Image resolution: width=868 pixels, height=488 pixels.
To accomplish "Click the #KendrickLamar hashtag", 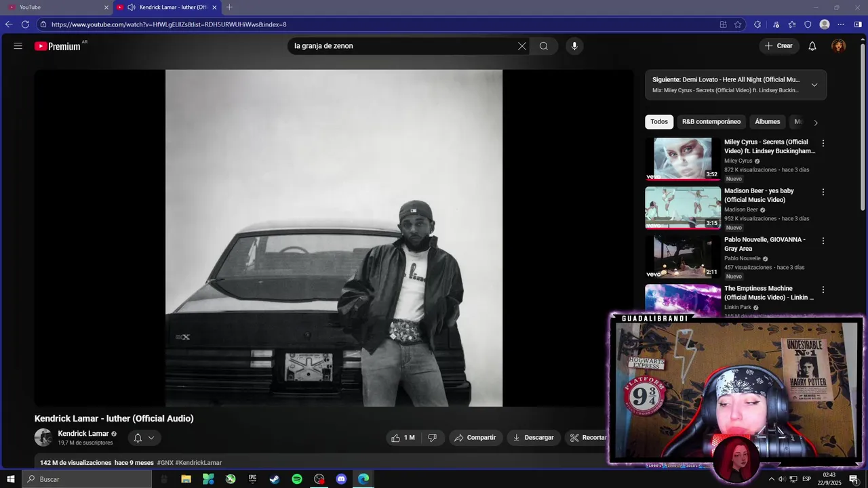I will click(x=199, y=463).
